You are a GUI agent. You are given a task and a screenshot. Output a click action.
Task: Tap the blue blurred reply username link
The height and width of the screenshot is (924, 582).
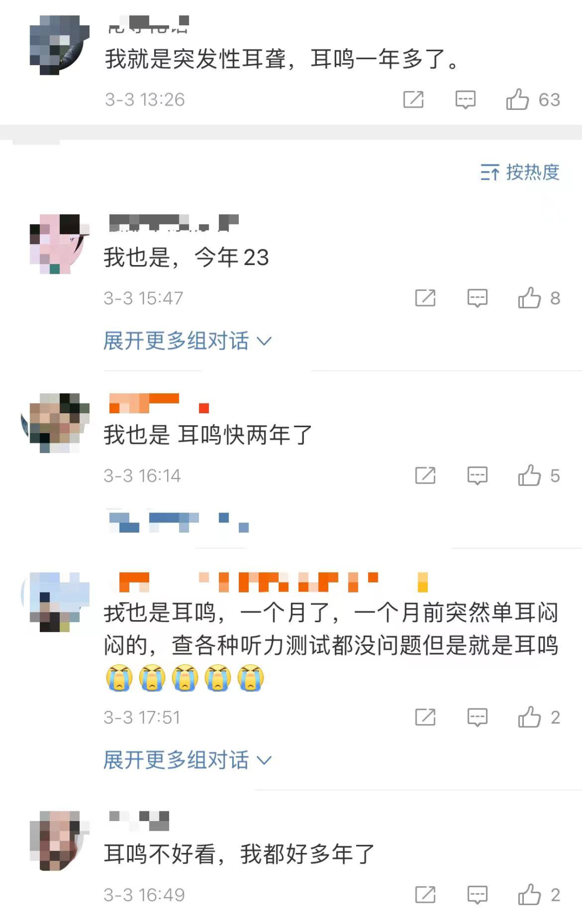tap(179, 523)
